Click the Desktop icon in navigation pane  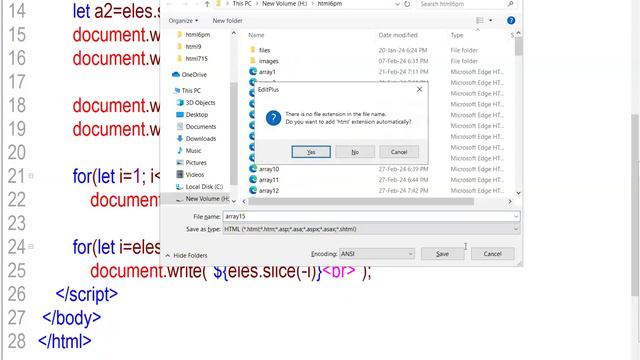pyautogui.click(x=180, y=115)
